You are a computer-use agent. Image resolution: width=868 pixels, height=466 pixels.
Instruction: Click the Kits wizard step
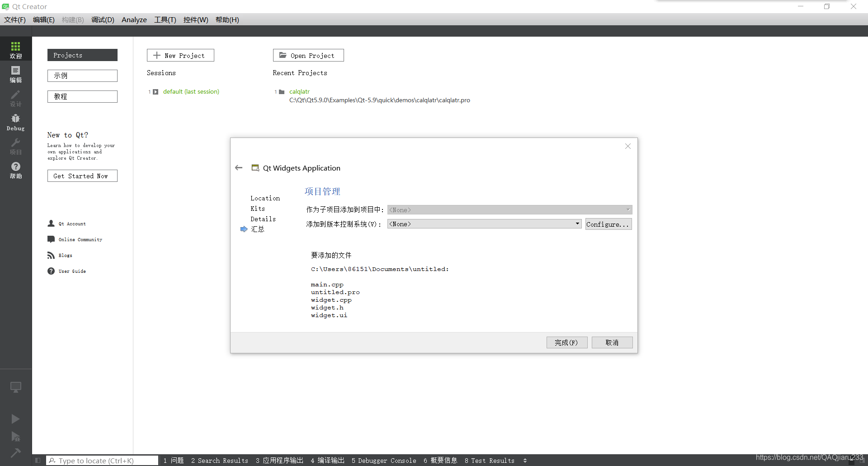(258, 209)
